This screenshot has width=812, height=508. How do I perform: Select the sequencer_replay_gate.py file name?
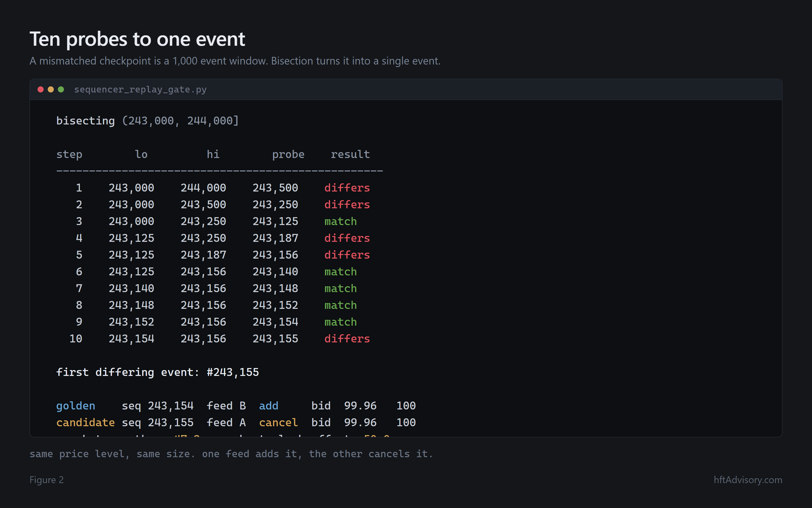(x=140, y=90)
